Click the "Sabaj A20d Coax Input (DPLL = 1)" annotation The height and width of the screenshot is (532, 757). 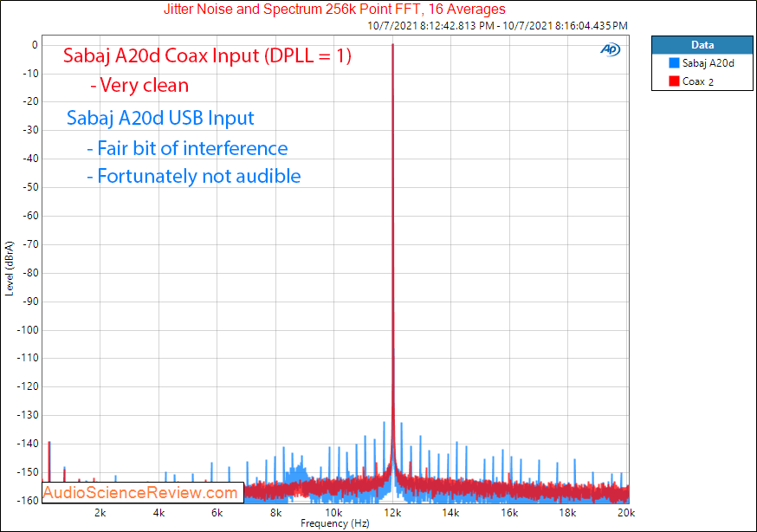(207, 55)
